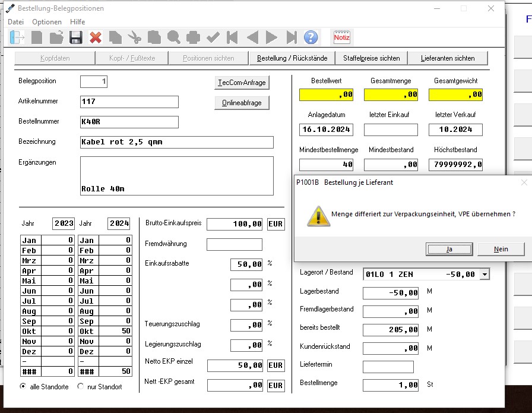This screenshot has width=532, height=413.
Task: Click the Jahr 2023 field
Action: [x=64, y=223]
